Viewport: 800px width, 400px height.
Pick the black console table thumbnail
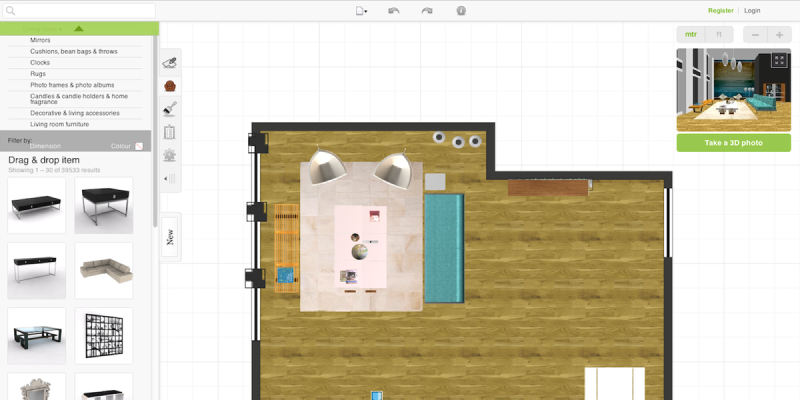point(36,270)
